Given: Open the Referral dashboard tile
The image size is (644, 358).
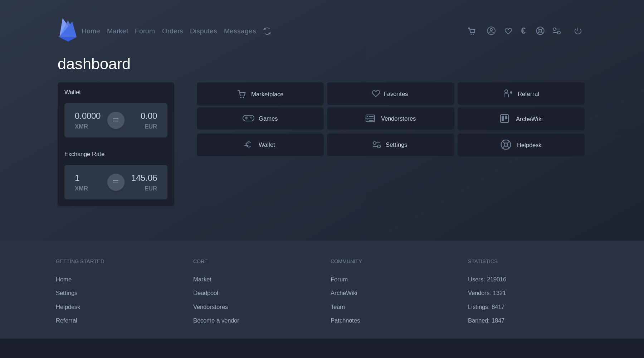Looking at the screenshot, I should (521, 94).
